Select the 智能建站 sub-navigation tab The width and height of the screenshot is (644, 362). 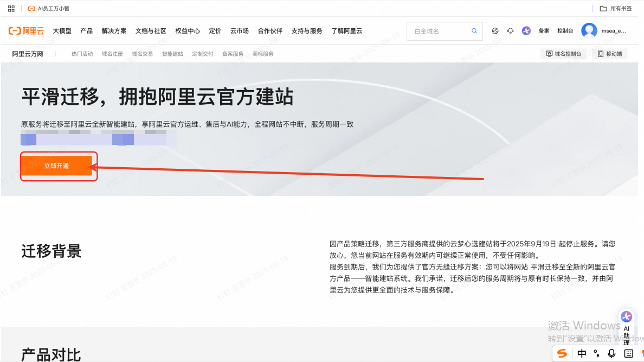click(x=172, y=54)
